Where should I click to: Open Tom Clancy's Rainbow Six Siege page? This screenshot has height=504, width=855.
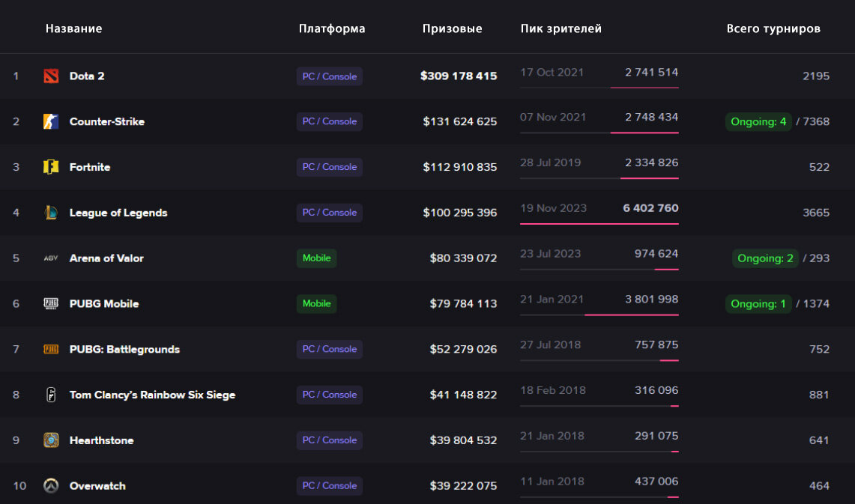(152, 395)
